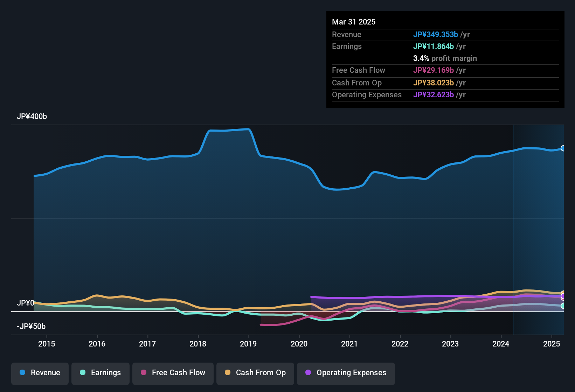Image resolution: width=575 pixels, height=392 pixels.
Task: Click the Cash From Op label in tooltip
Action: coord(357,83)
